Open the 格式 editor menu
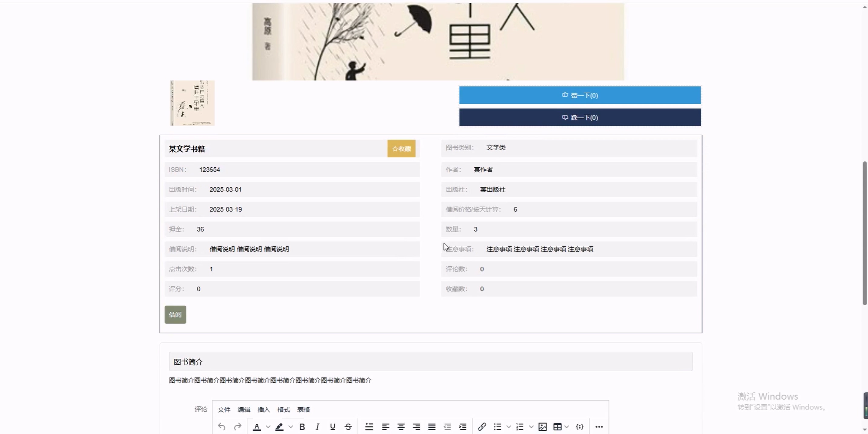 pos(283,410)
